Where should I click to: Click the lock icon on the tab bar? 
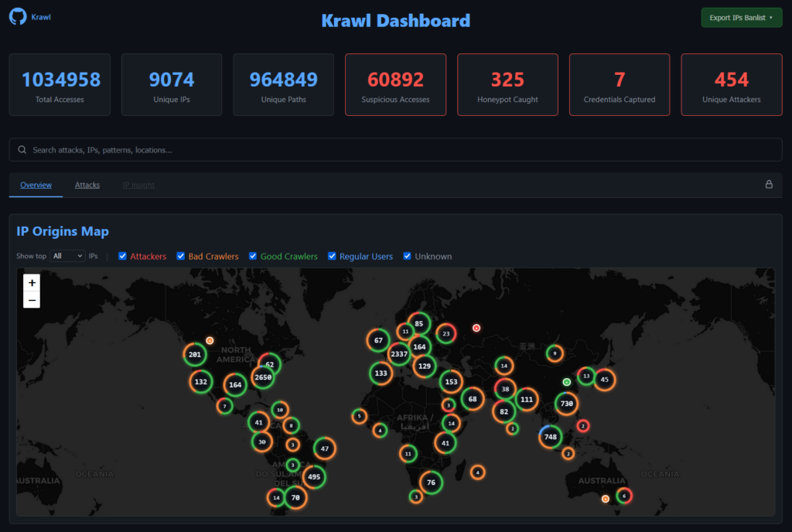(769, 185)
